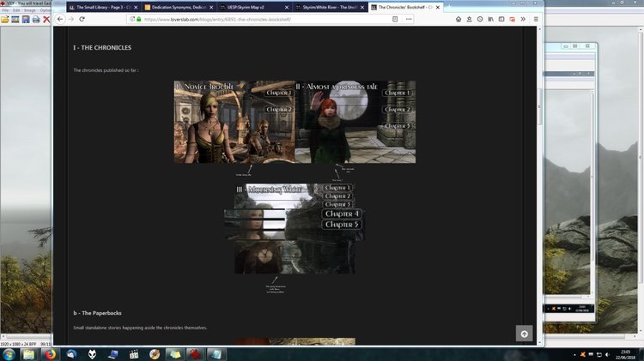Open the Image menu in the image viewer

click(29, 10)
